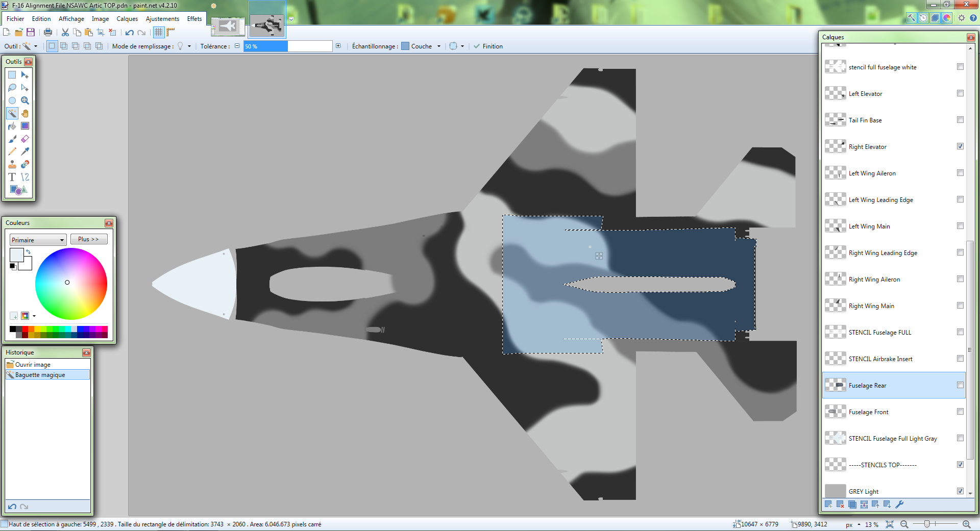Click the Tolérance 50 % slider bar
This screenshot has height=531, width=980.
pyautogui.click(x=288, y=46)
